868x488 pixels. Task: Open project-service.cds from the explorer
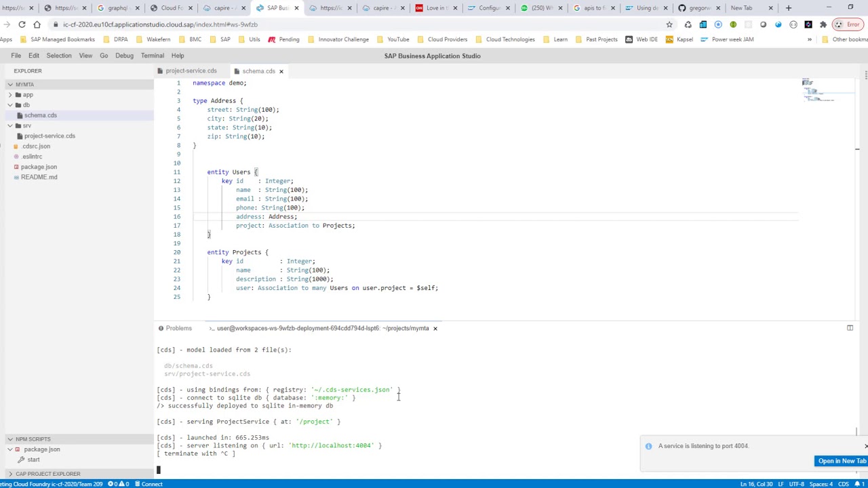point(50,136)
